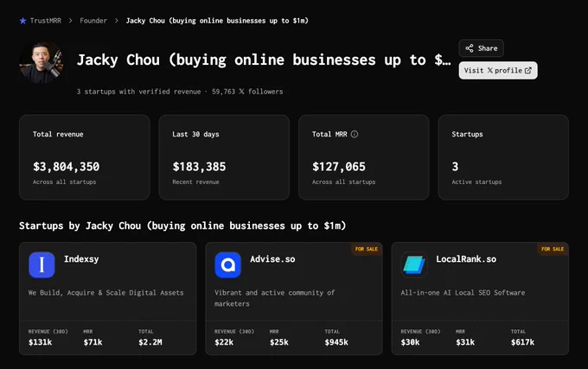588x369 pixels.
Task: Go to the Founder breadcrumb
Action: click(x=93, y=21)
